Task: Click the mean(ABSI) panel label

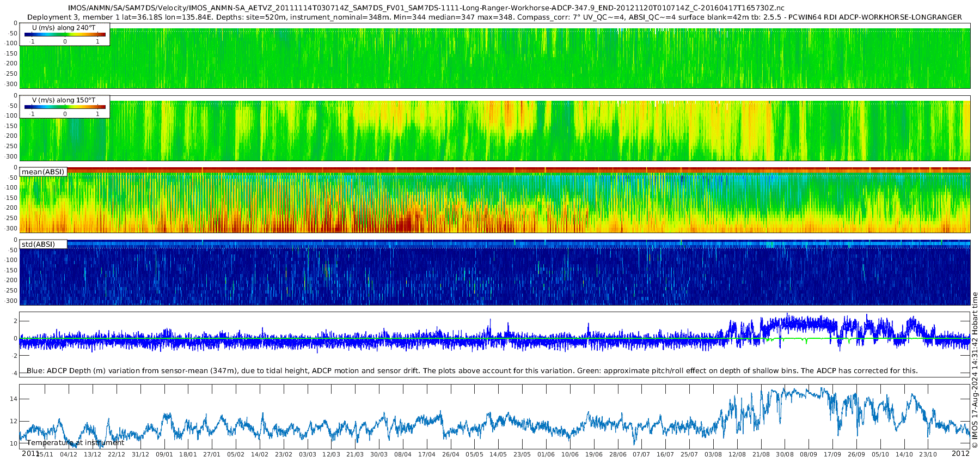Action: point(43,172)
